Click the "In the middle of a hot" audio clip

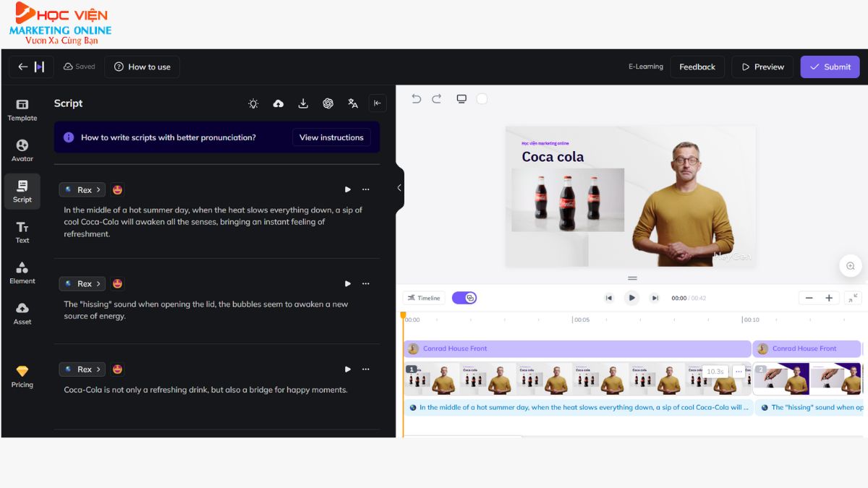coord(578,408)
